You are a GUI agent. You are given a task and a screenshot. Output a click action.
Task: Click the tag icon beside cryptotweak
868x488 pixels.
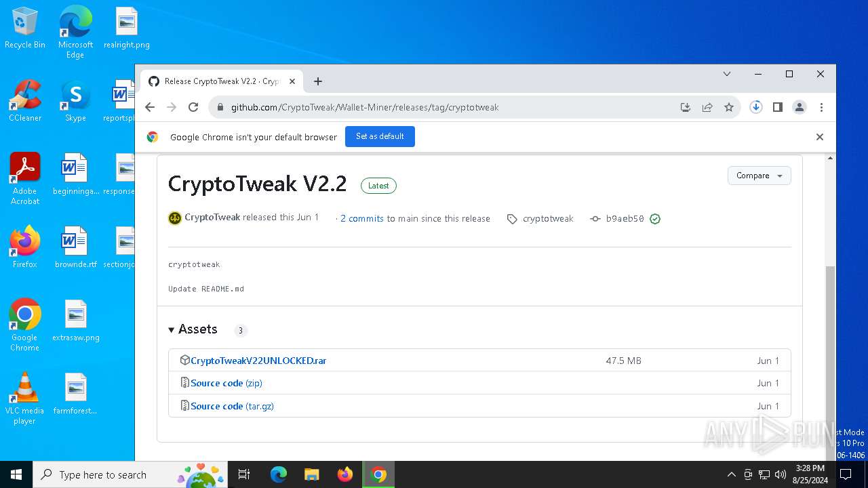pyautogui.click(x=512, y=219)
